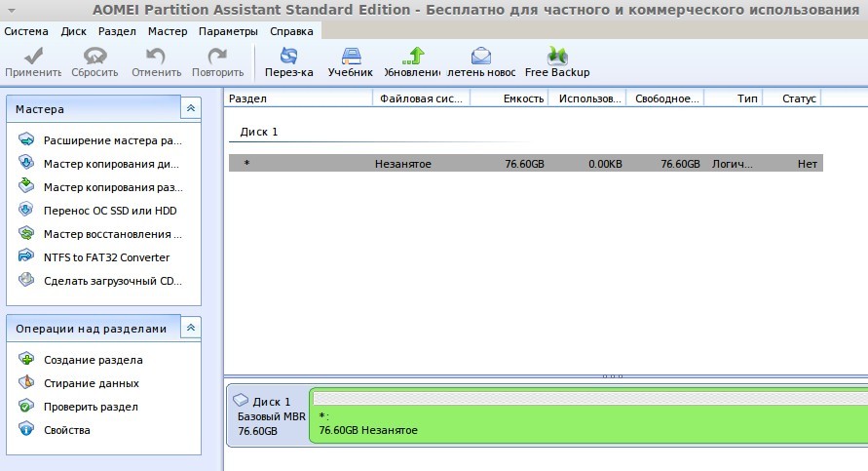Click icon beside Мастер копирования диска

click(26, 162)
